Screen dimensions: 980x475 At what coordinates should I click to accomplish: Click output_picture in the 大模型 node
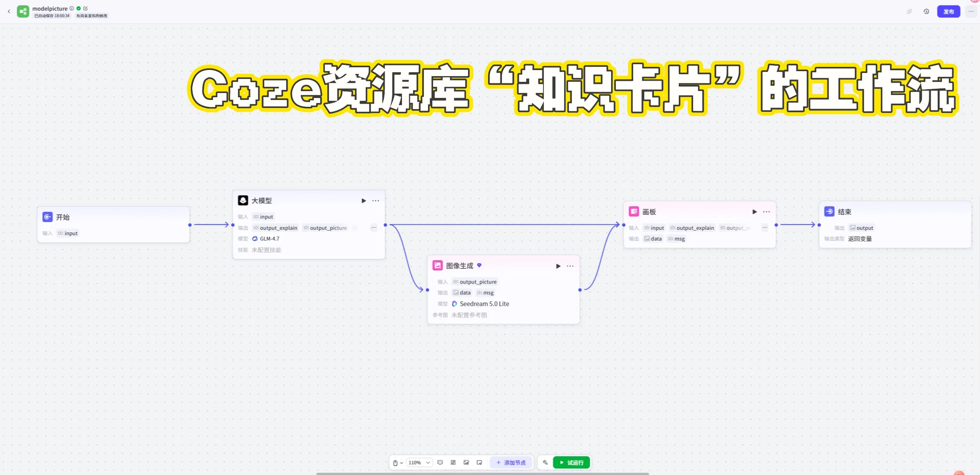pyautogui.click(x=325, y=228)
